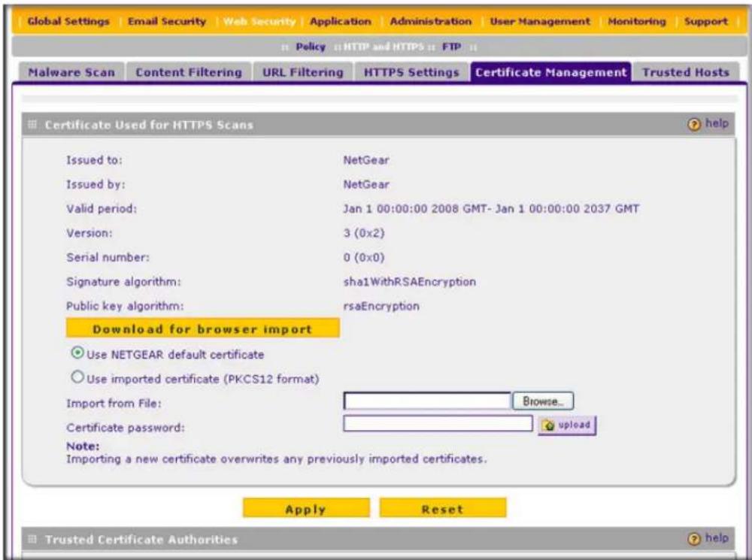The height and width of the screenshot is (560, 752).
Task: Select Use NETGEAR default certificate radio
Action: coord(77,353)
